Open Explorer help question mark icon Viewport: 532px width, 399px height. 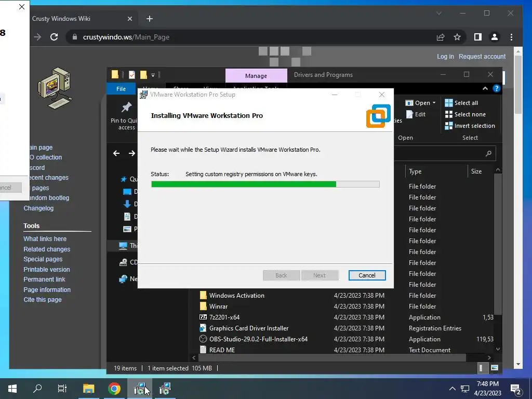tap(496, 88)
